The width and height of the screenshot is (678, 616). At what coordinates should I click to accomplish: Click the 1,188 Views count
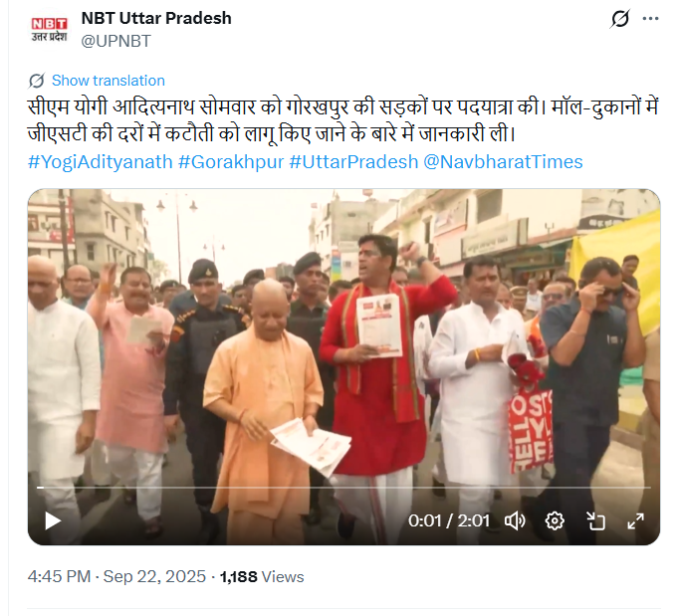click(x=262, y=576)
